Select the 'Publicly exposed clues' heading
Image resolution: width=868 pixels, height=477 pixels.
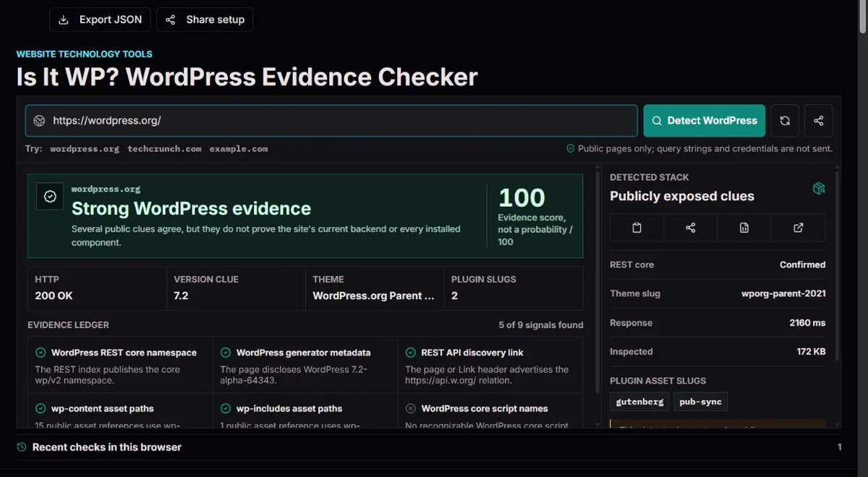(682, 196)
